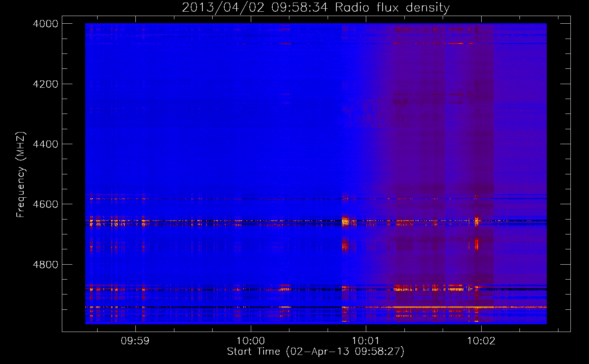
Task: Click the 4400 frequency axis label
Action: [x=46, y=144]
